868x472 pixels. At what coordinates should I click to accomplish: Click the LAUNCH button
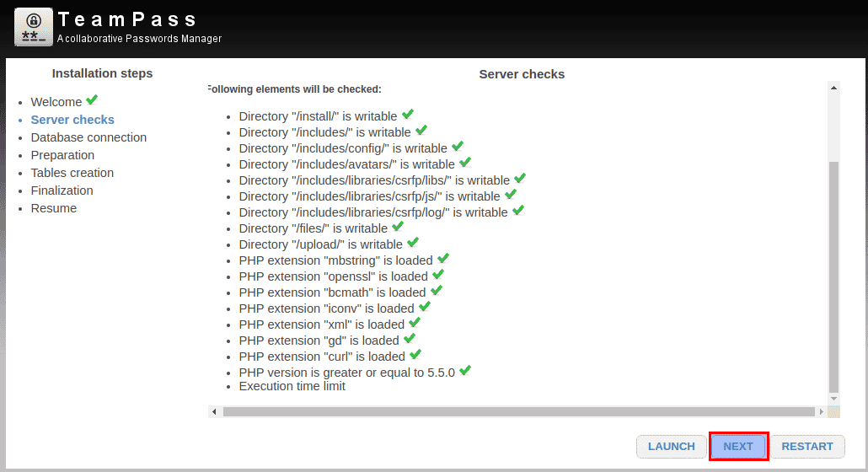(x=672, y=447)
